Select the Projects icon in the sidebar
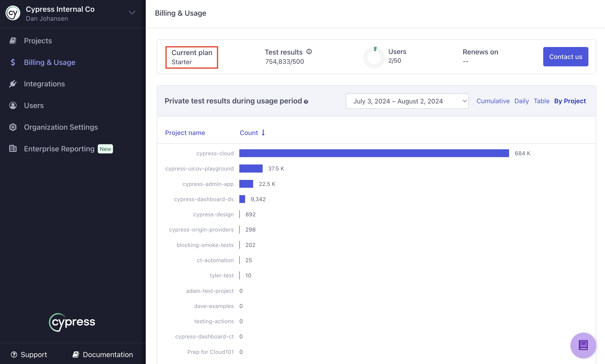 click(x=13, y=41)
